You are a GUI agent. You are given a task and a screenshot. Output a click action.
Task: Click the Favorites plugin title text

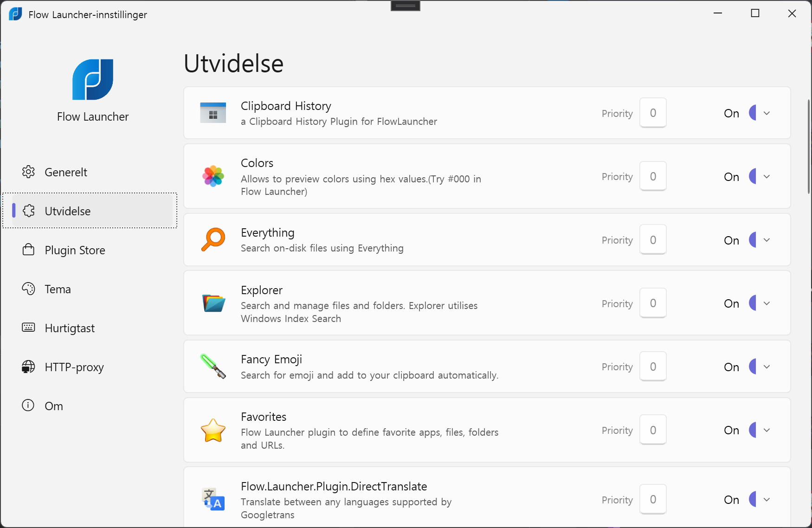click(264, 417)
